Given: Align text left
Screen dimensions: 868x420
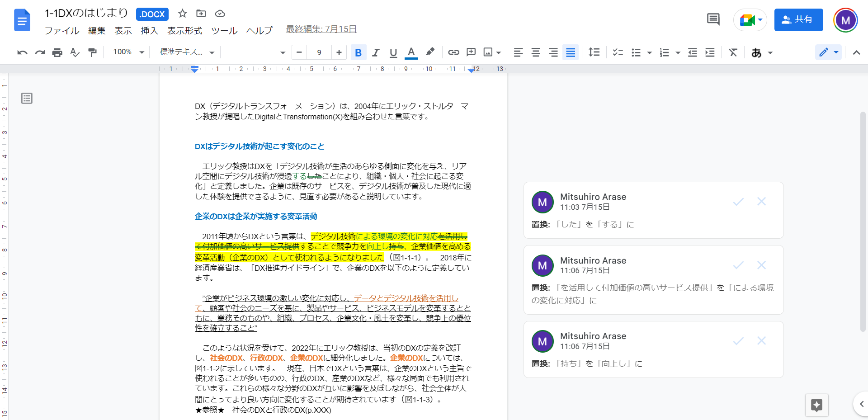Looking at the screenshot, I should [x=519, y=52].
